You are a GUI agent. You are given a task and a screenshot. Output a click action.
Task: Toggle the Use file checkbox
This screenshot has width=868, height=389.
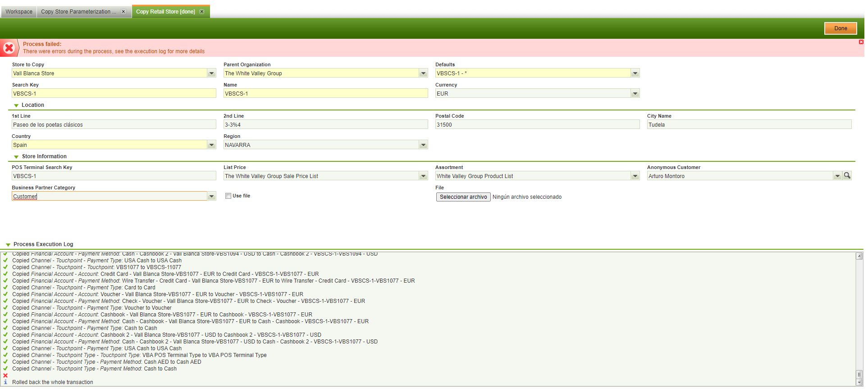228,196
